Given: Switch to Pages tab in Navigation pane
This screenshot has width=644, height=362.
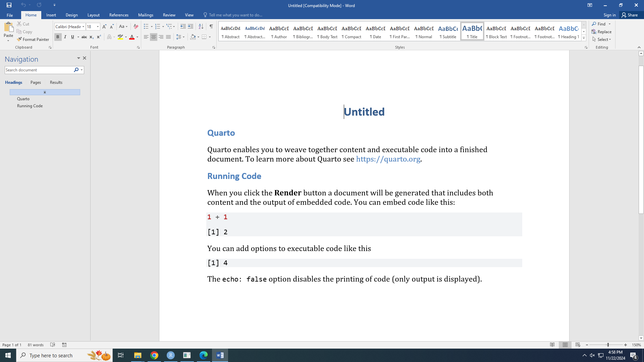Looking at the screenshot, I should click(x=36, y=82).
